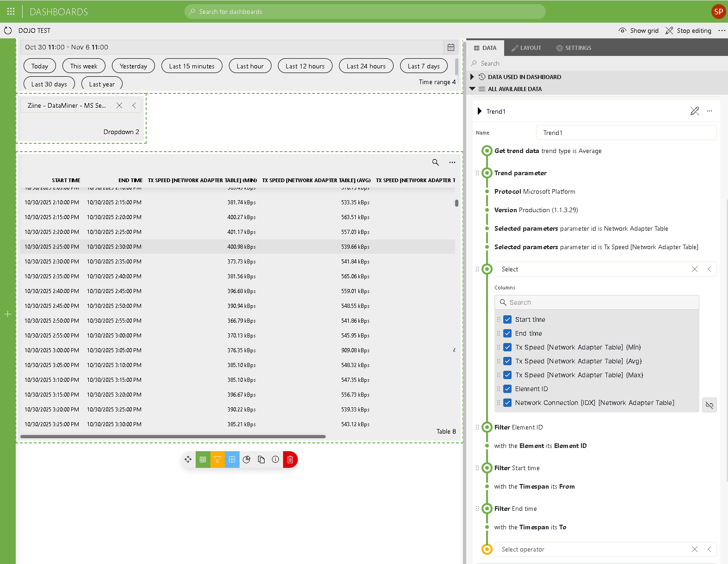Expand the Trend1 query node

click(x=480, y=111)
